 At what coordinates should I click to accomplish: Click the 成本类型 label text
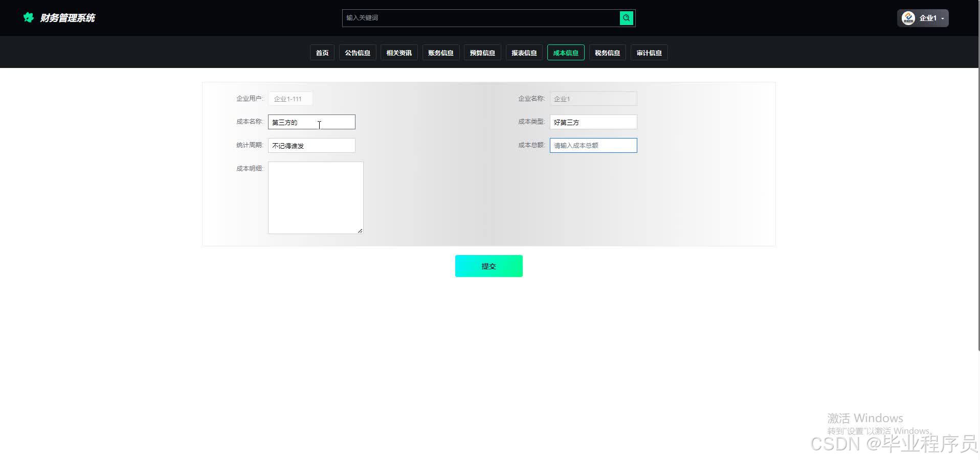click(531, 122)
